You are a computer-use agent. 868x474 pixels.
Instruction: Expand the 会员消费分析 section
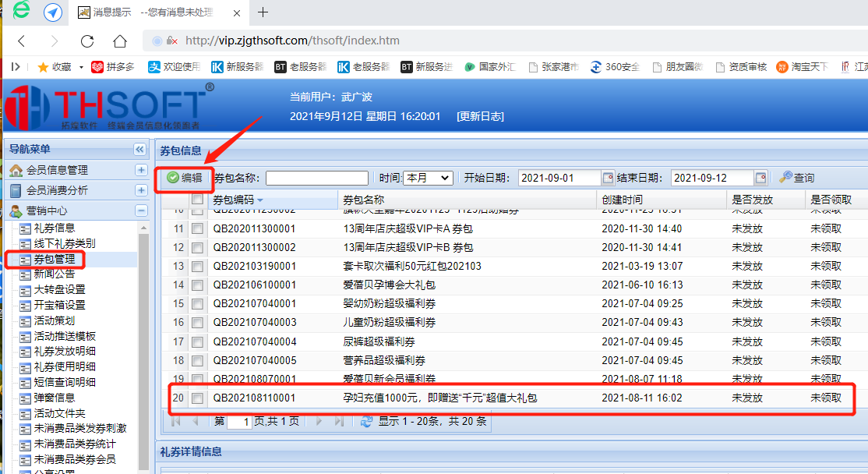[141, 190]
